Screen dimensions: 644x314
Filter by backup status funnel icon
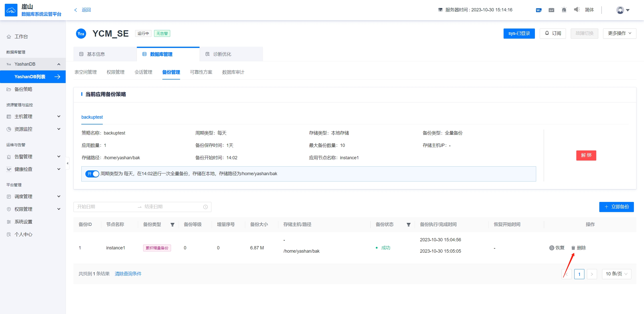408,225
